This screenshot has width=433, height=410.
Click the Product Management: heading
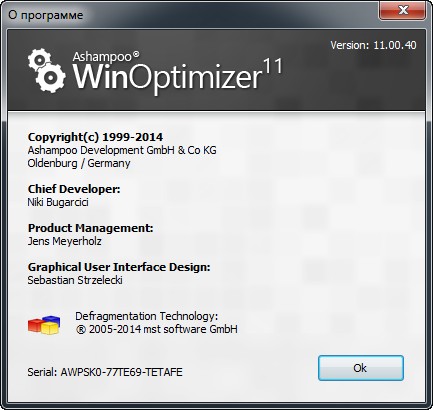90,228
